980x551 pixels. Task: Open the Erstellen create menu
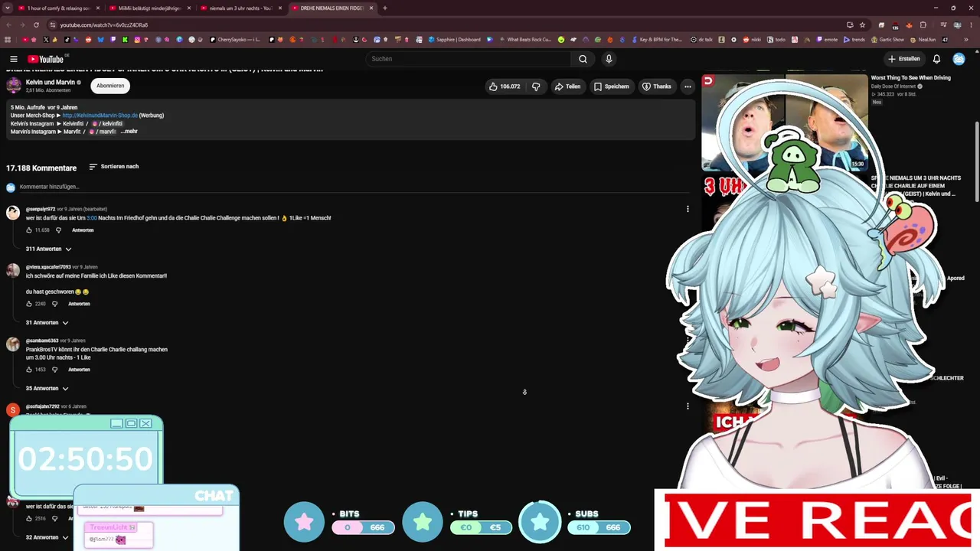[x=904, y=59]
